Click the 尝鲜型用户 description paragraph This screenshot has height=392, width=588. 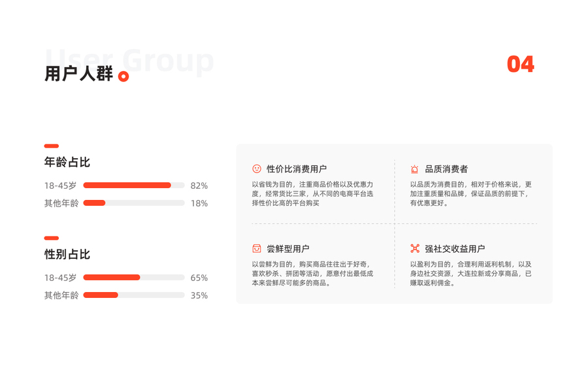point(312,274)
